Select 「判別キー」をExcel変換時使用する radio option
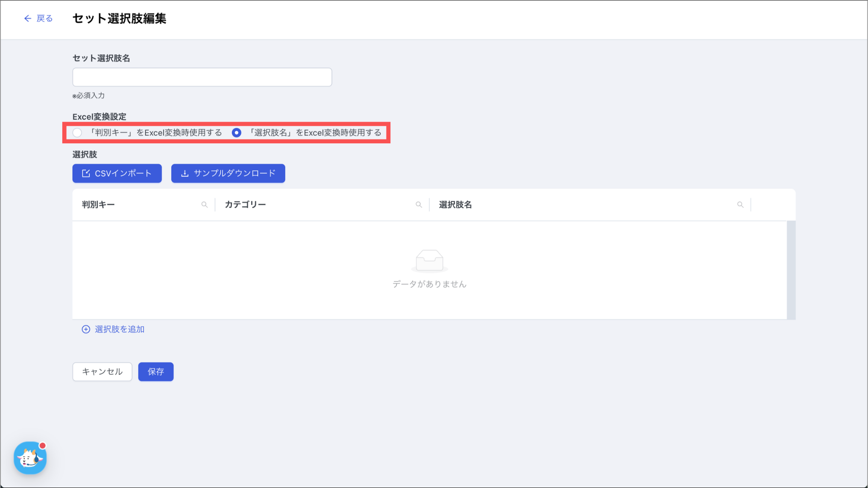The width and height of the screenshot is (868, 488). (x=77, y=133)
